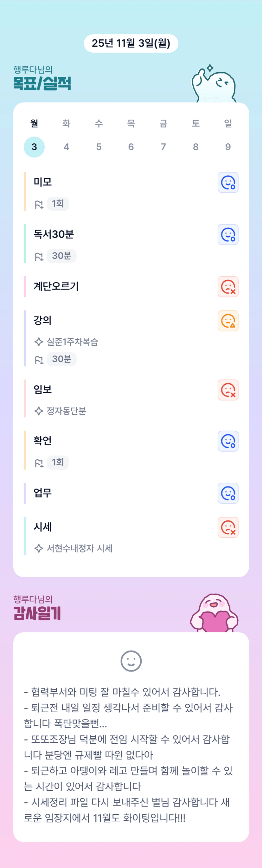Open the 강의 goal entry title
Viewport: 262px width, 868px height.
(x=42, y=320)
